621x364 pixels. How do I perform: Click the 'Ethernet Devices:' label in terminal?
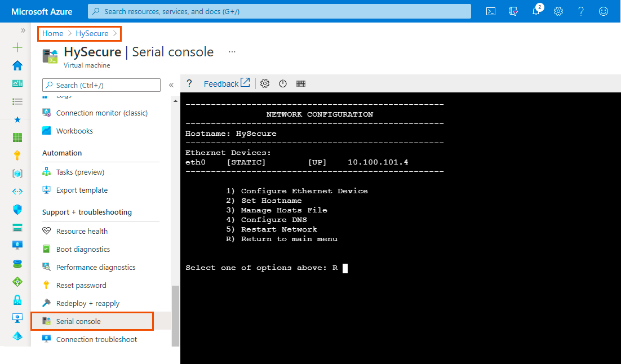coord(228,153)
